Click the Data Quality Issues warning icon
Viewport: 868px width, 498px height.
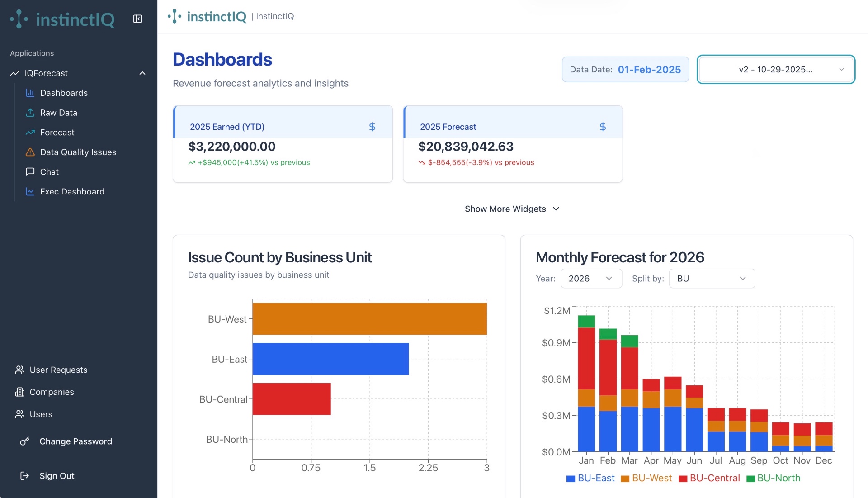tap(30, 152)
